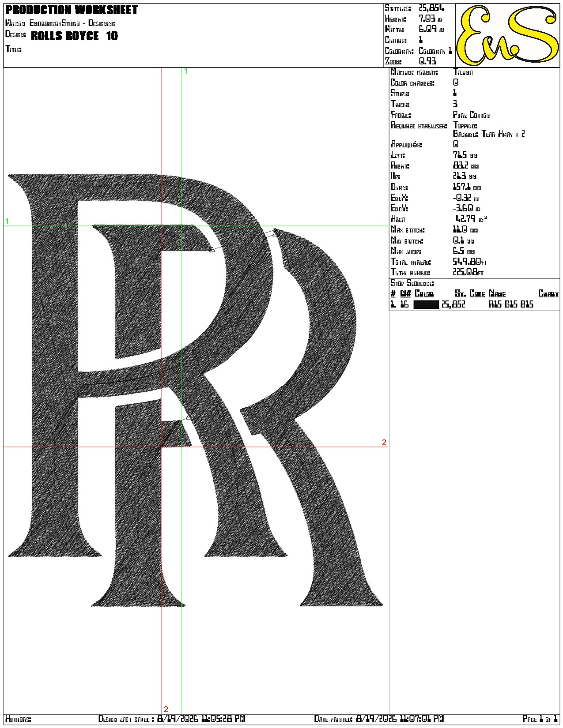Click the 'Topping:' text

pyautogui.click(x=465, y=126)
